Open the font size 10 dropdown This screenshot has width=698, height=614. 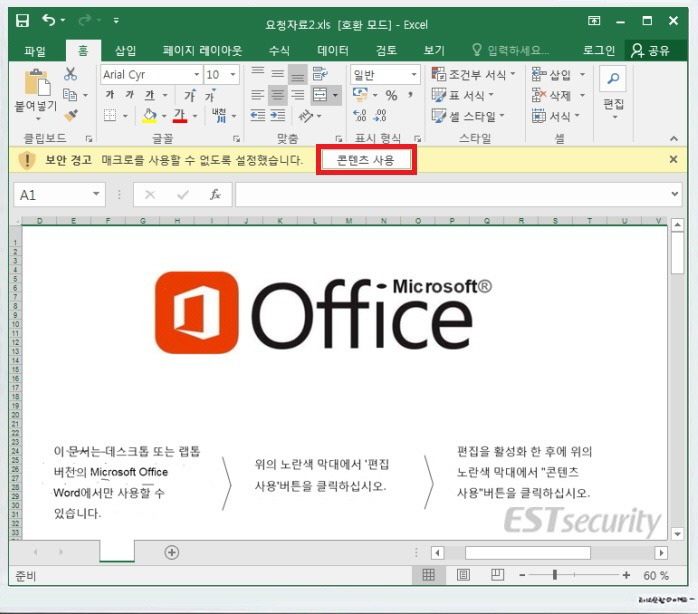click(233, 74)
